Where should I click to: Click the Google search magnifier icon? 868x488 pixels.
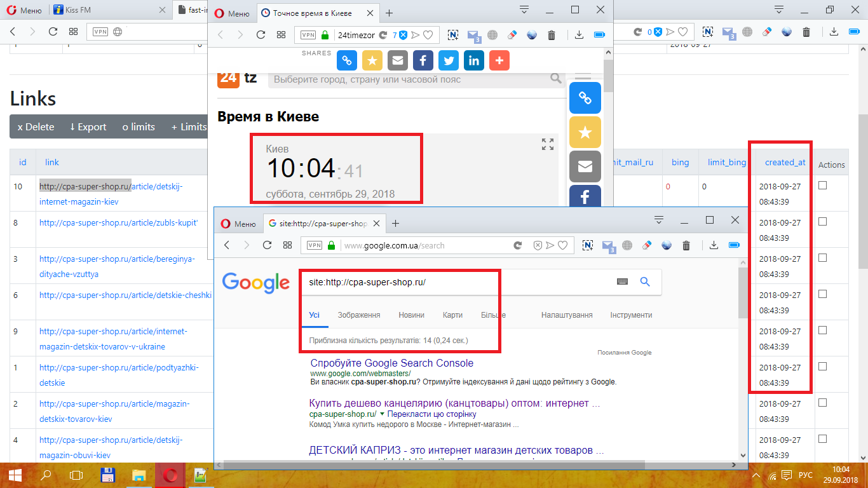[645, 282]
